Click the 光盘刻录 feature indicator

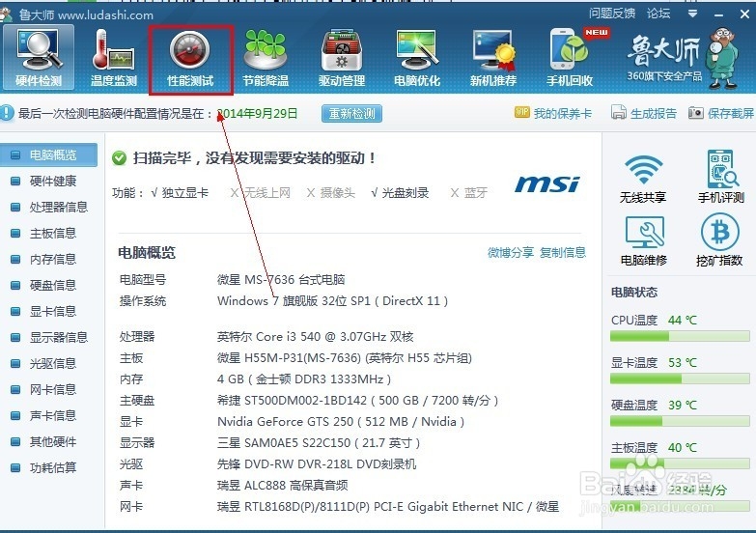pyautogui.click(x=400, y=193)
